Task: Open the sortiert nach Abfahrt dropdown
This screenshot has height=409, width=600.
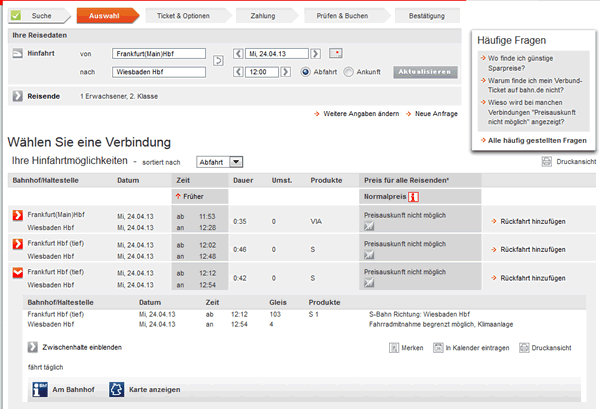Action: [x=220, y=161]
